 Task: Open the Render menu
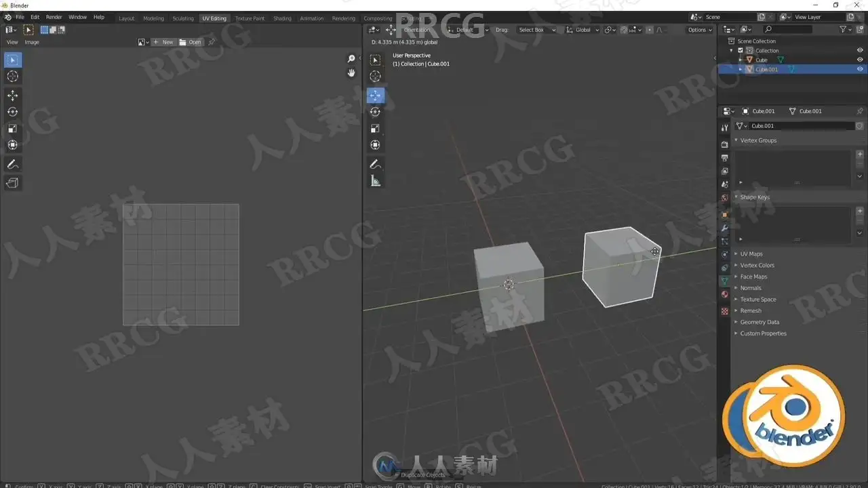(54, 17)
